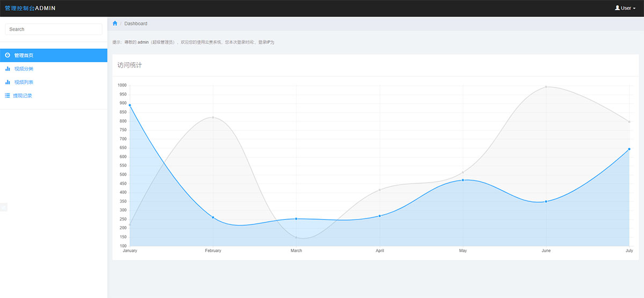Image resolution: width=644 pixels, height=298 pixels.
Task: Open 提现记录 in the sidebar
Action: 54,96
